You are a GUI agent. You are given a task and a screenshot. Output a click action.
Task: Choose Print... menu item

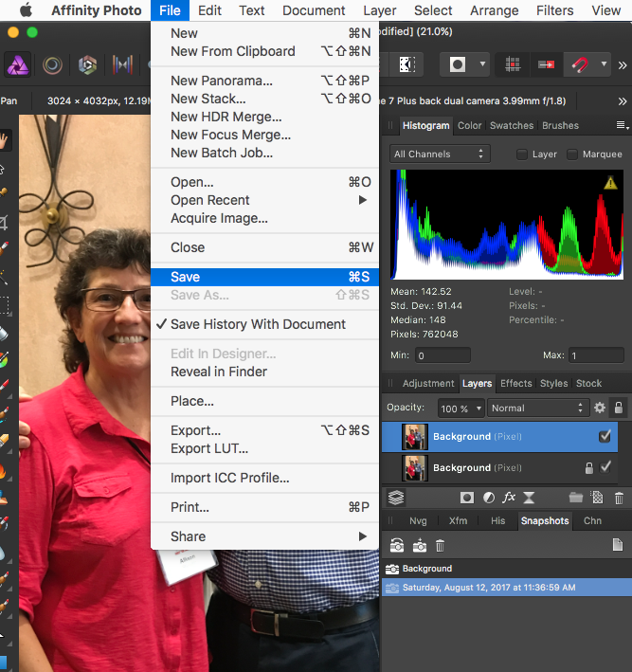click(264, 507)
